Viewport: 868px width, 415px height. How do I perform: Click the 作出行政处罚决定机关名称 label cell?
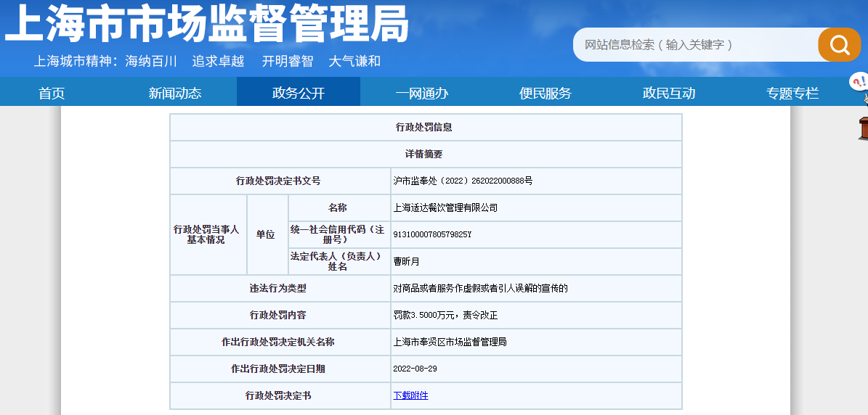[x=280, y=342]
